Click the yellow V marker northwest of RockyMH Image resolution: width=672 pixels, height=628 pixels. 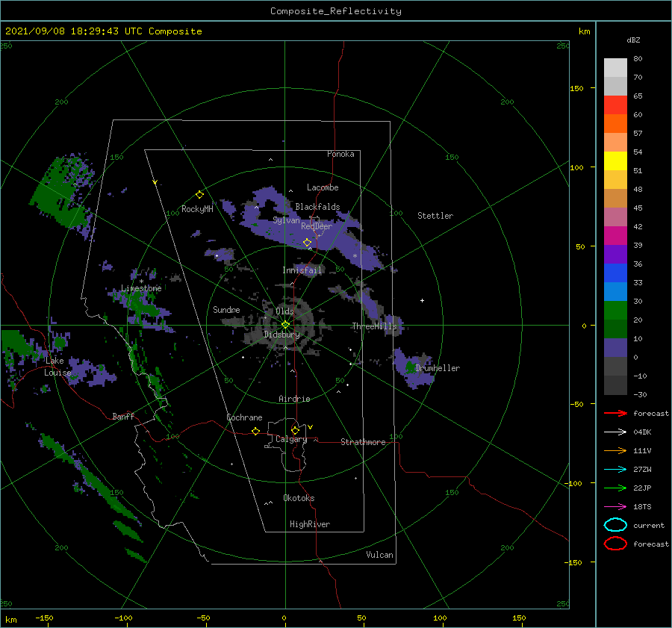(x=155, y=182)
